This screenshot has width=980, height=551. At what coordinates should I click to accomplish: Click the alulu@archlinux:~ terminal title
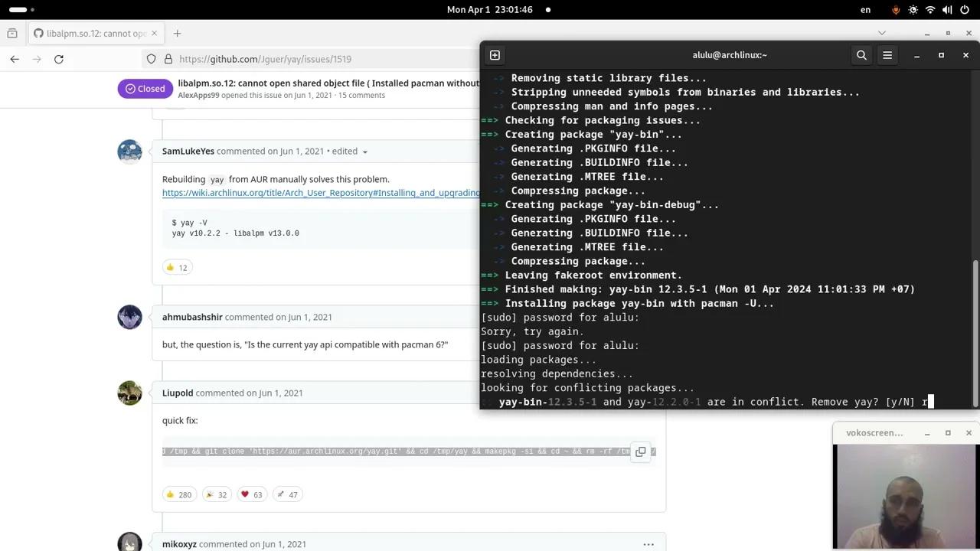730,55
